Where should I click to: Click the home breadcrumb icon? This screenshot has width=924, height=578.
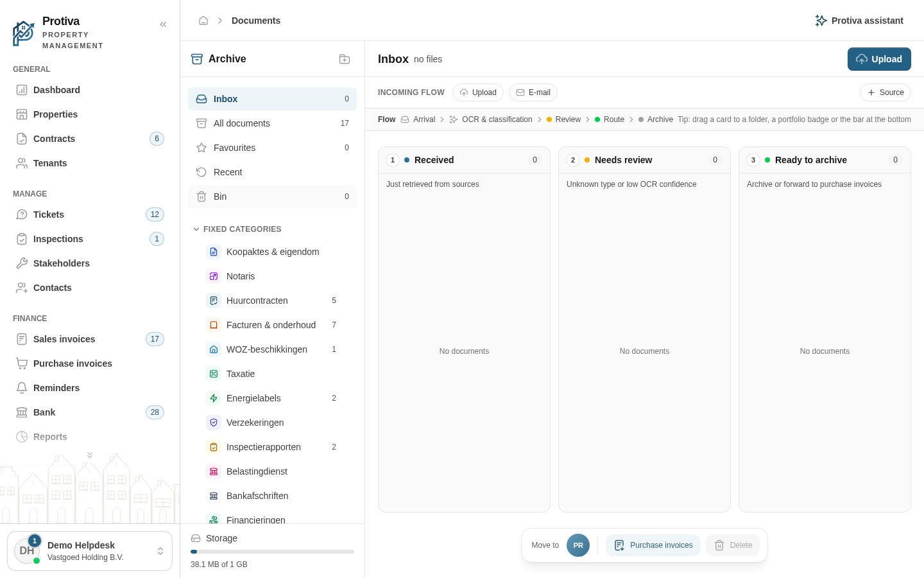point(203,21)
